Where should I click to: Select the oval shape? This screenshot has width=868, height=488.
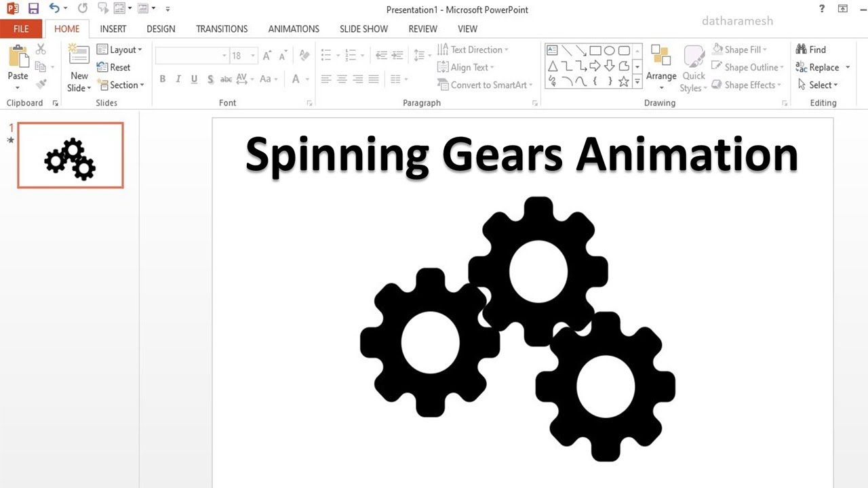(610, 50)
